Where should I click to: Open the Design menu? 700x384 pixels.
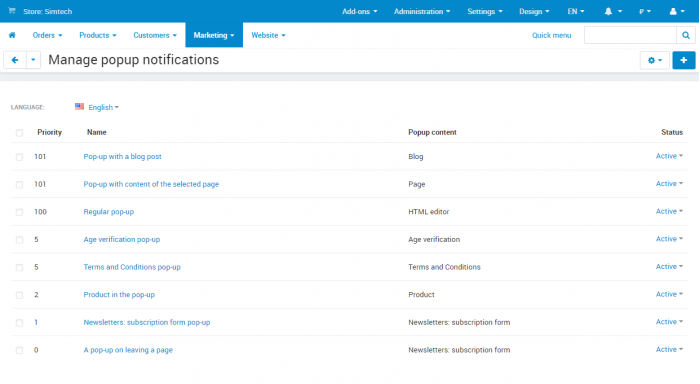[x=534, y=12]
